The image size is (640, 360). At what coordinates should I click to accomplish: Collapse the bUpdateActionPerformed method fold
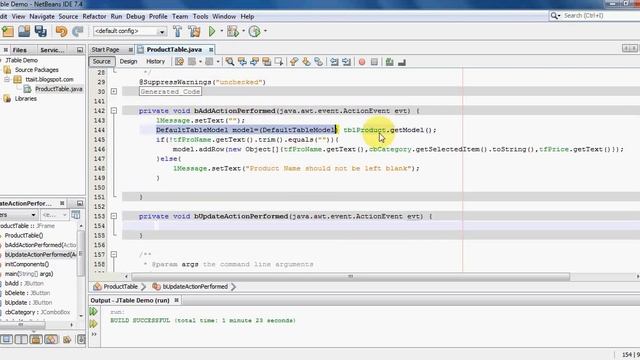[x=114, y=216]
